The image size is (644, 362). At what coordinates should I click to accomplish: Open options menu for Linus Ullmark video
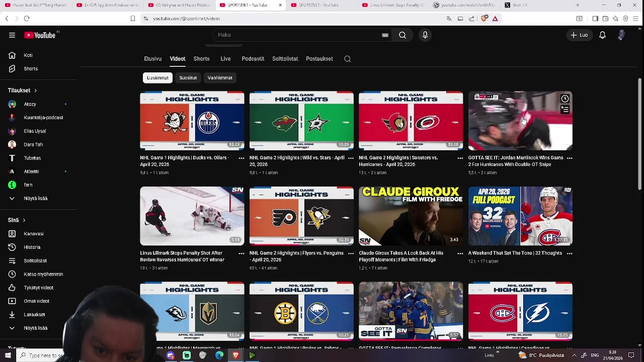click(242, 253)
